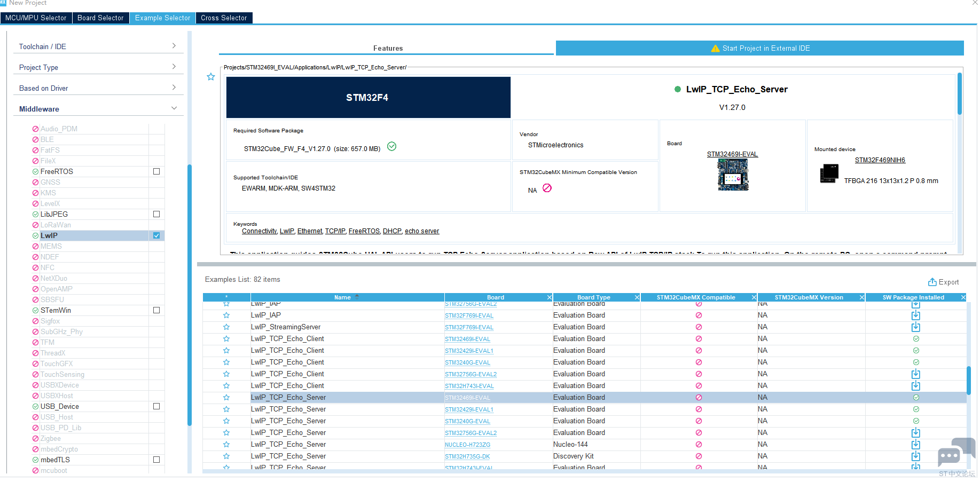980x482 pixels.
Task: Sort examples by Name column
Action: (x=347, y=297)
